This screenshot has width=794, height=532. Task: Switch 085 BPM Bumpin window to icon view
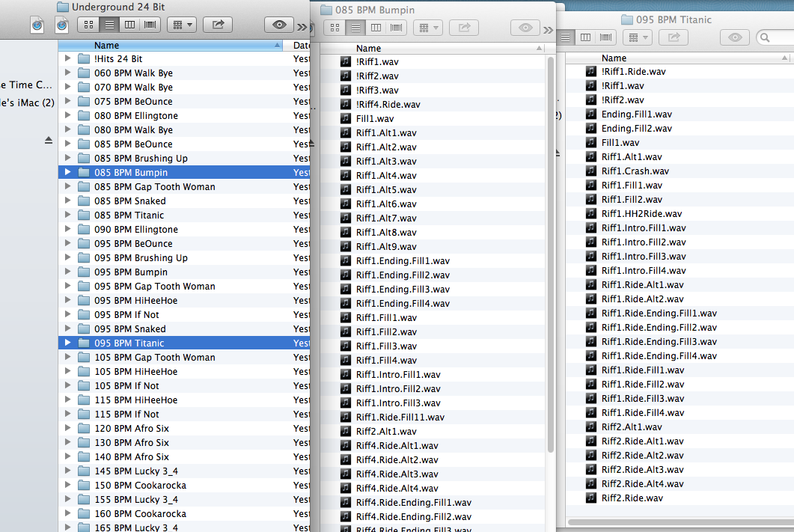(x=335, y=28)
